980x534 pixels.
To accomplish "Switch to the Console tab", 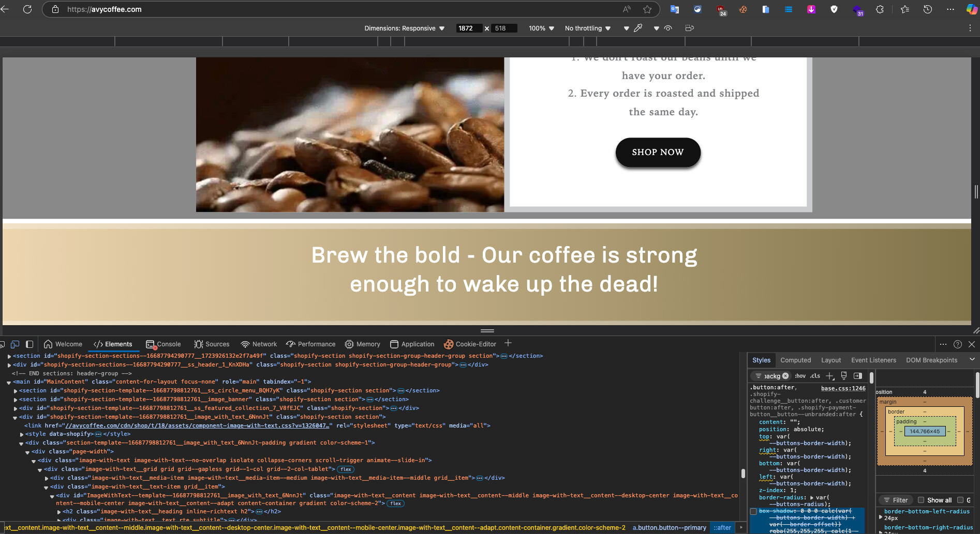I will click(164, 344).
